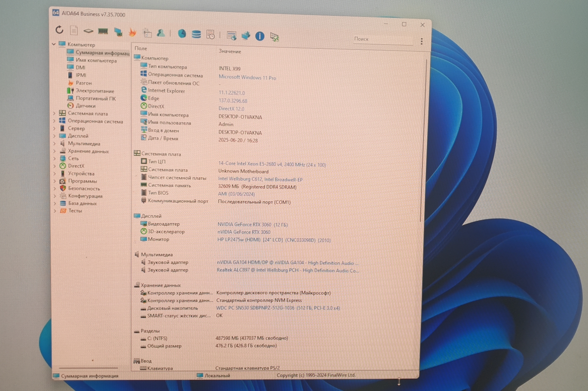Click the remote report globe icon
Screen dimensions: 588x391
click(231, 35)
